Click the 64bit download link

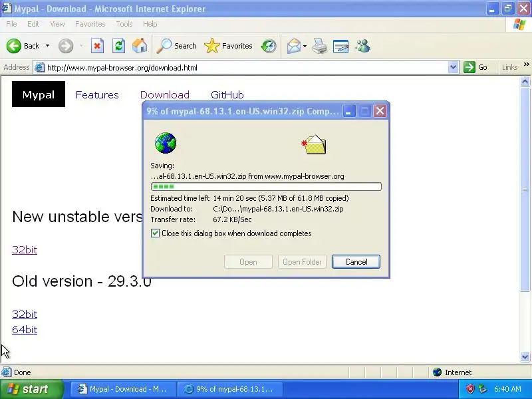tap(25, 329)
